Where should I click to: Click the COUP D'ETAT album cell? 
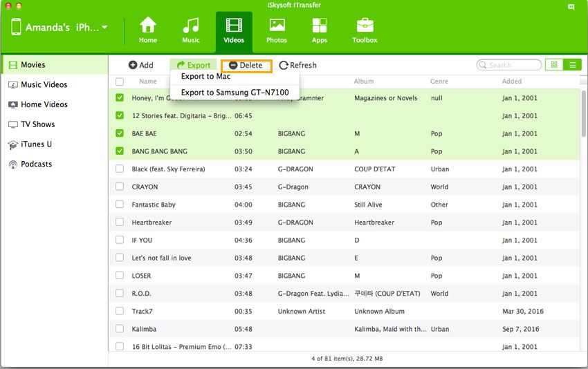(374, 169)
